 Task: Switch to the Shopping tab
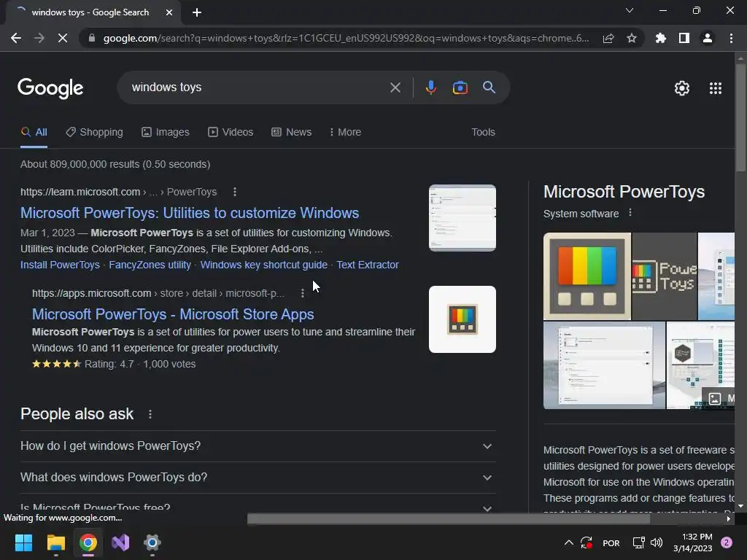(94, 132)
